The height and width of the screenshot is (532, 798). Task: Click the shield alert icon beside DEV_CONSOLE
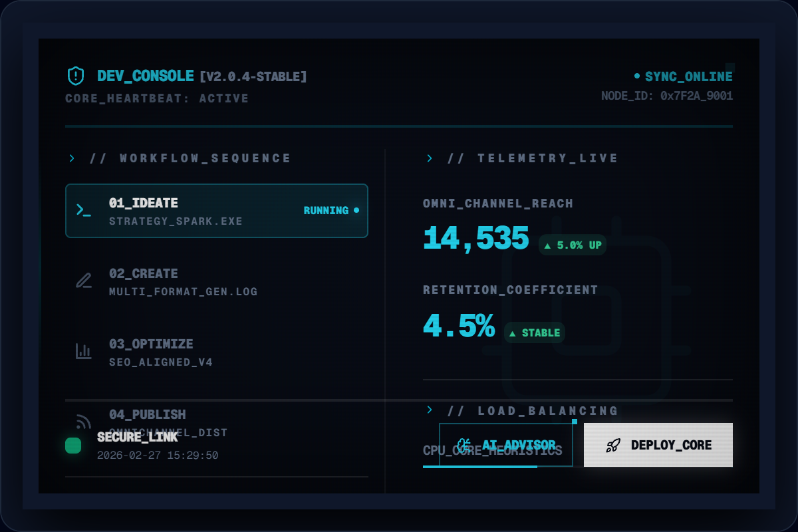(x=76, y=76)
